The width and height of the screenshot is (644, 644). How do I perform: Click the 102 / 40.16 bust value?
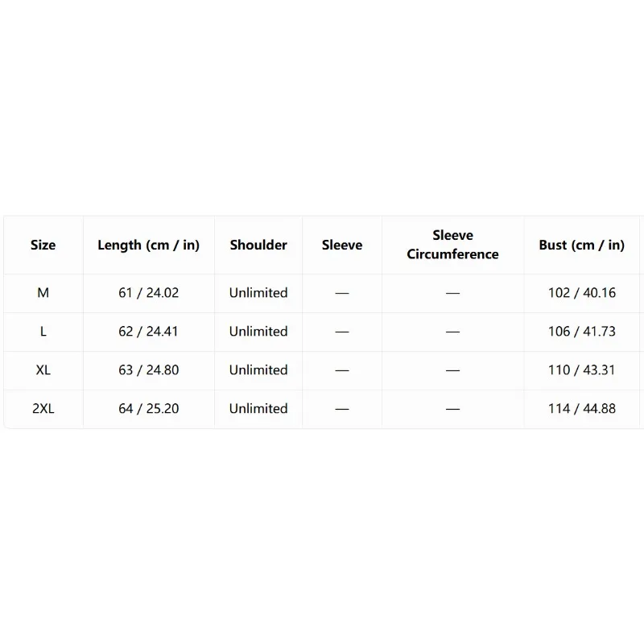click(582, 293)
